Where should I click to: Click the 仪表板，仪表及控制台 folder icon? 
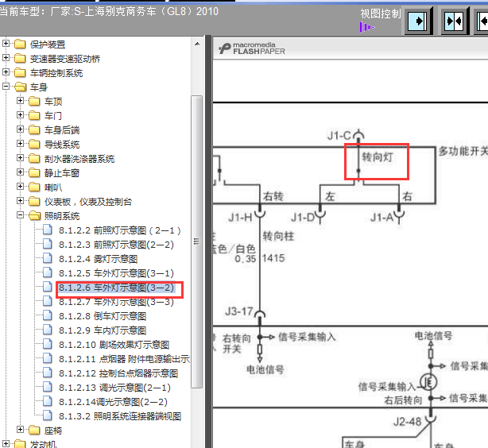[34, 202]
